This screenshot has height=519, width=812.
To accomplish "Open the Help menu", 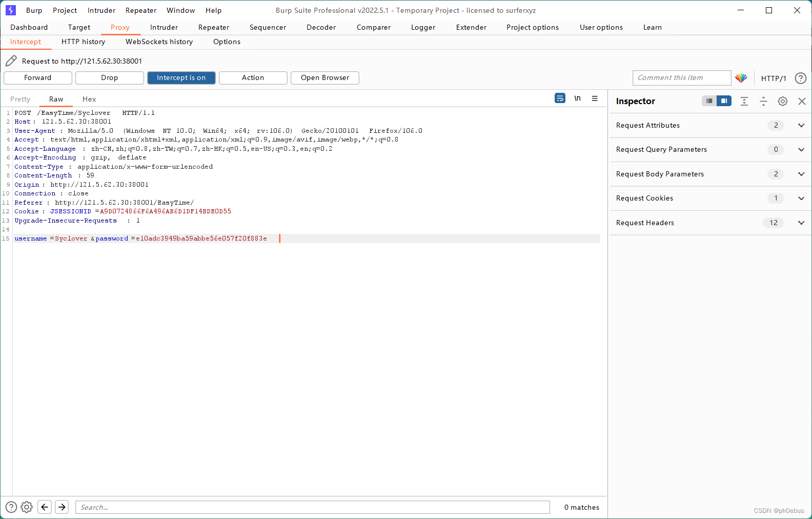I will [214, 10].
